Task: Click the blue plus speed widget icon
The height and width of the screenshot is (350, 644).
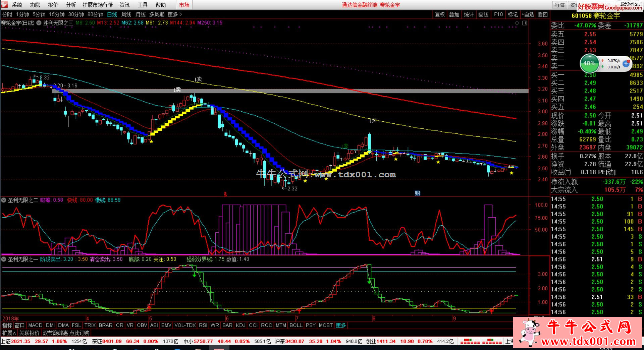Action: pyautogui.click(x=626, y=63)
